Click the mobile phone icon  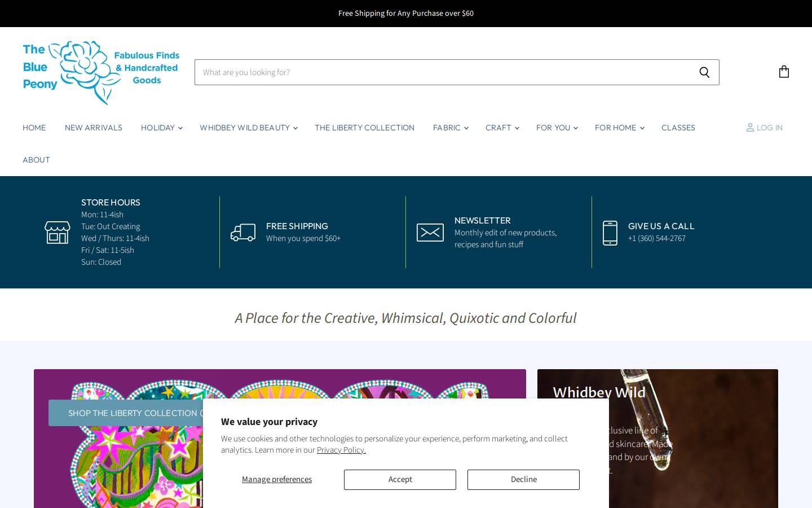(x=610, y=233)
